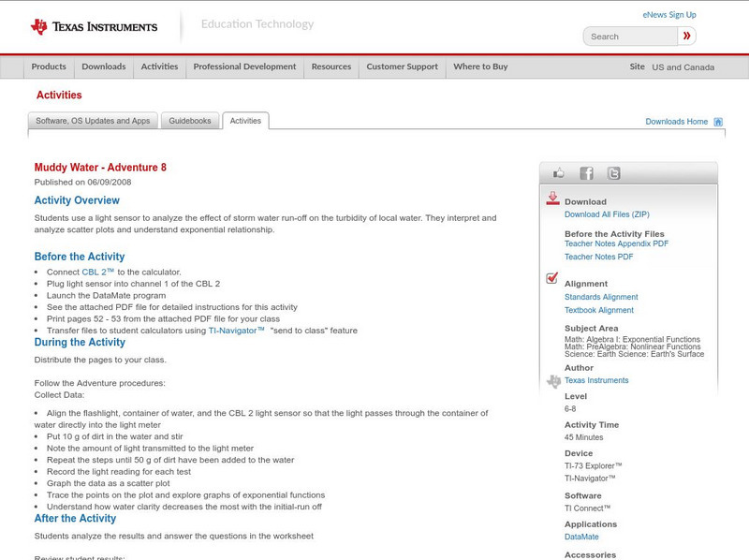This screenshot has height=560, width=749.
Task: Click the Published on 06/09/2008 text
Action: tap(82, 182)
